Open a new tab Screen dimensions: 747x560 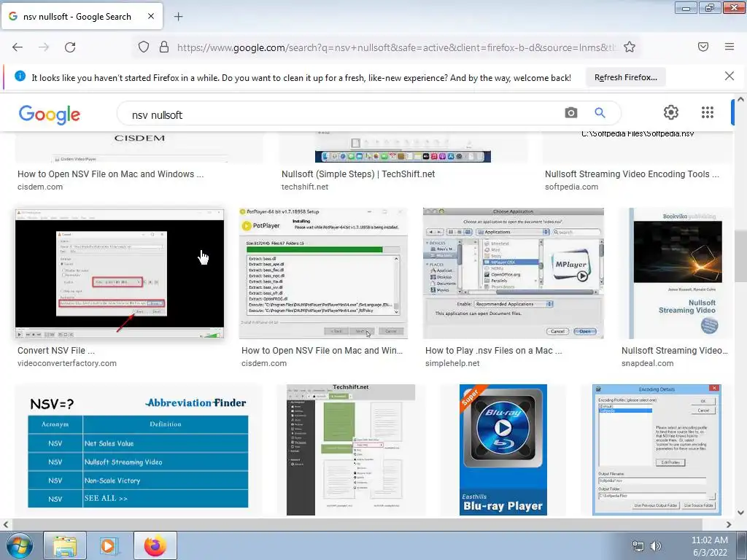pos(178,17)
